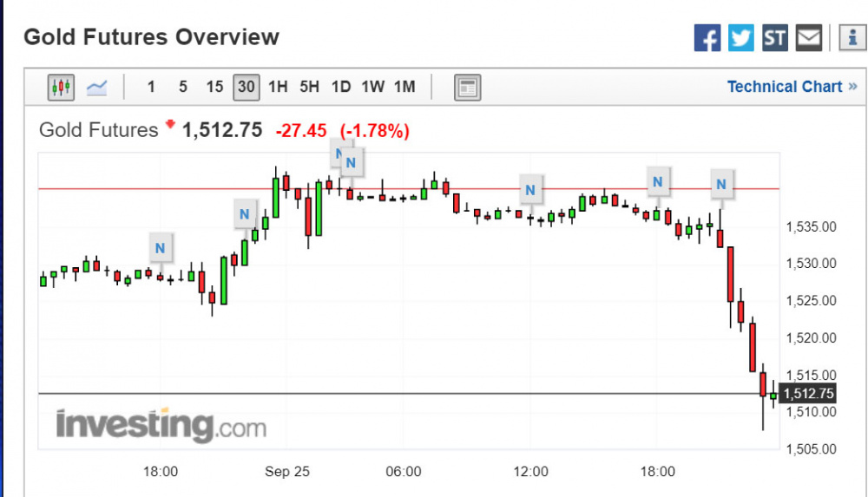Select the 1H interval
868x497 pixels.
[x=278, y=87]
